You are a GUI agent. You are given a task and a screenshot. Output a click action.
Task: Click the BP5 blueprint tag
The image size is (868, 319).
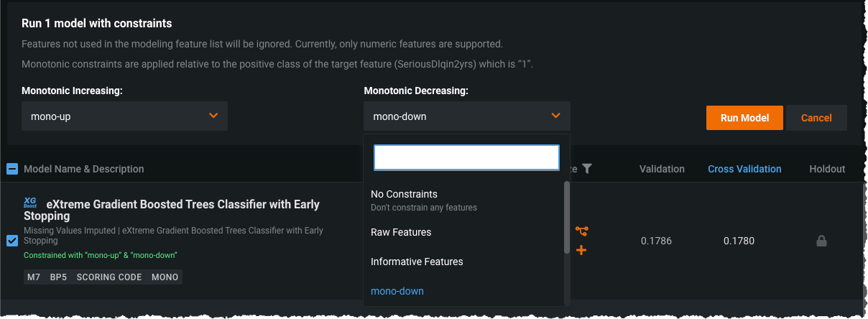click(x=58, y=277)
